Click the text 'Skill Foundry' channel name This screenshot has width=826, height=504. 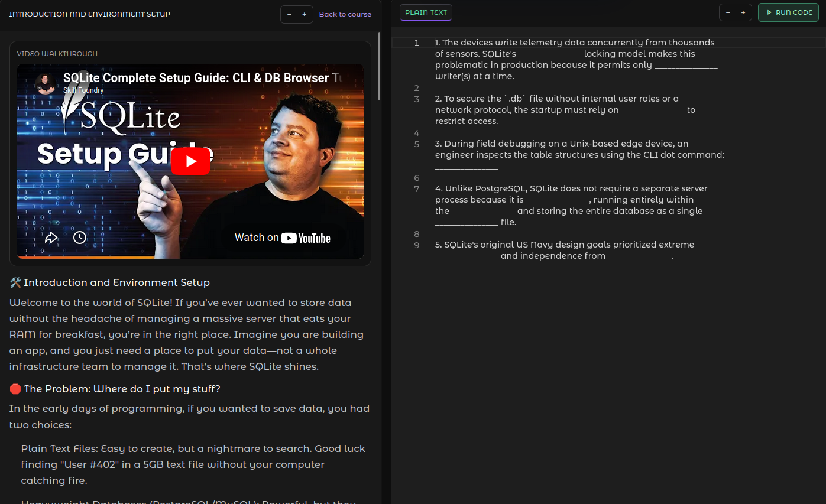(x=83, y=90)
